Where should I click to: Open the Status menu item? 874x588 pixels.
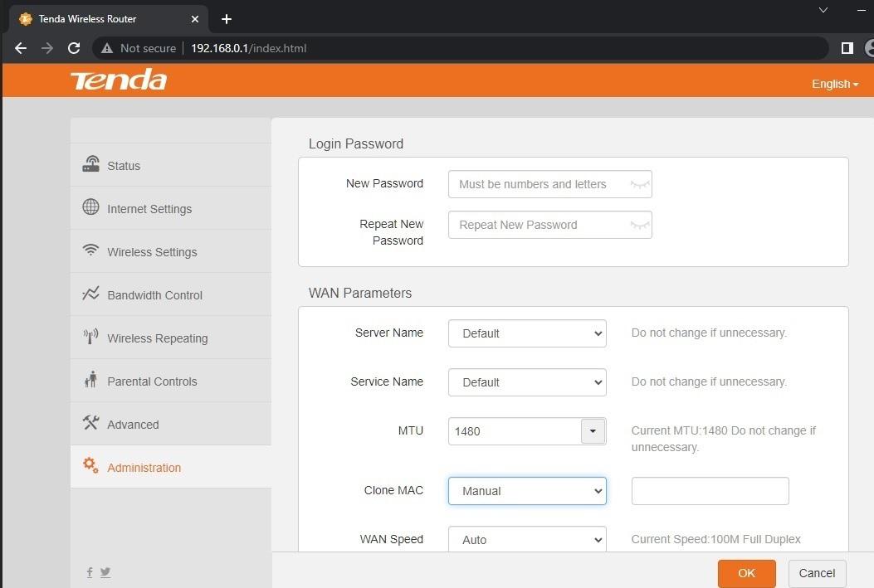click(x=170, y=165)
